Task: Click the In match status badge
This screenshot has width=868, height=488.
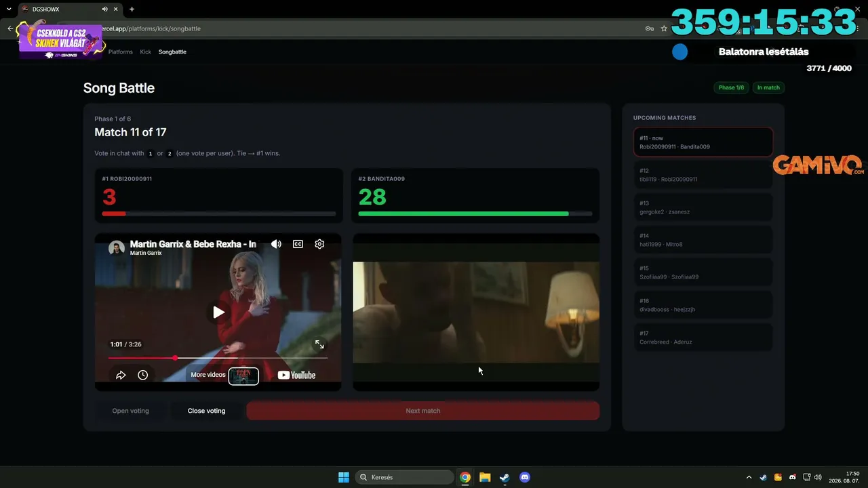Action: pos(768,87)
